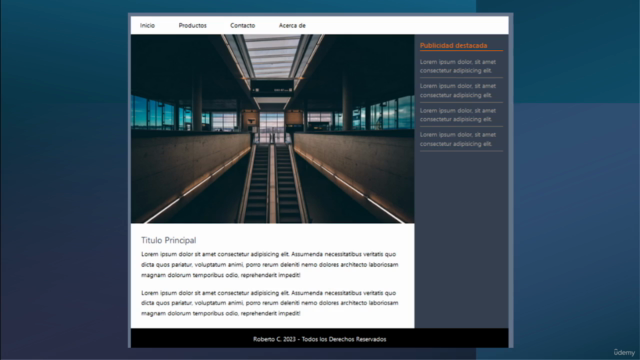Click the Publicidad destacada heading
Viewport: 640px width, 360px height.
point(453,45)
